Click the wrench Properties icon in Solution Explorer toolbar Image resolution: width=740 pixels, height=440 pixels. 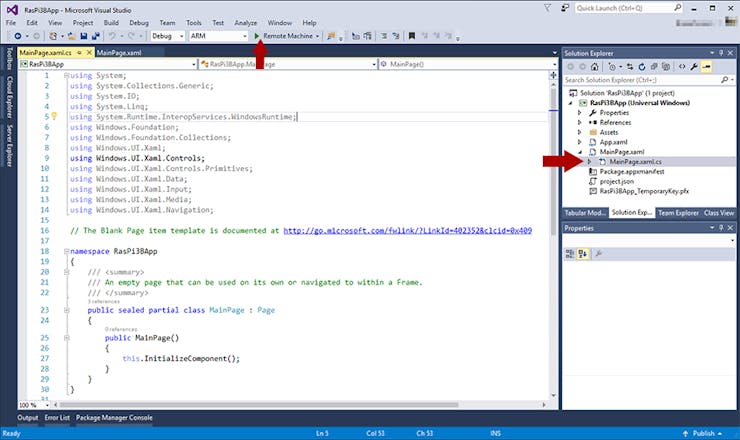694,67
